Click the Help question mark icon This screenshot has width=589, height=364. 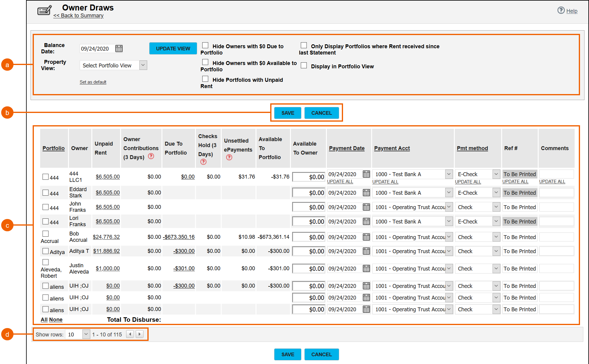pos(561,10)
